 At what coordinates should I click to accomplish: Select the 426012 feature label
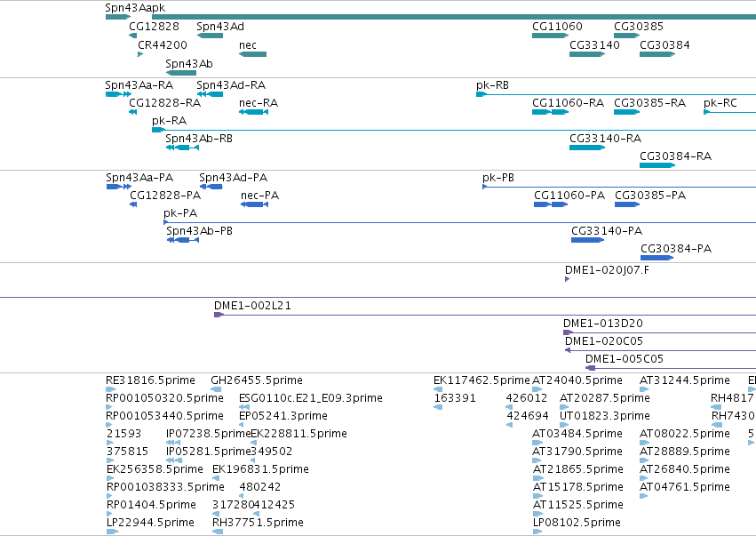tap(527, 398)
